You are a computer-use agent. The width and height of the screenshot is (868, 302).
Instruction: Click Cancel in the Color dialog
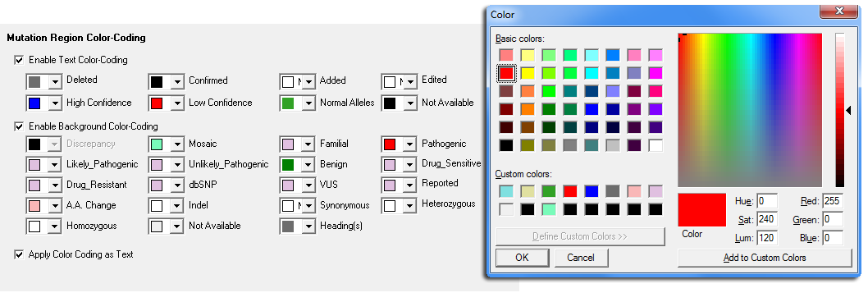click(581, 258)
